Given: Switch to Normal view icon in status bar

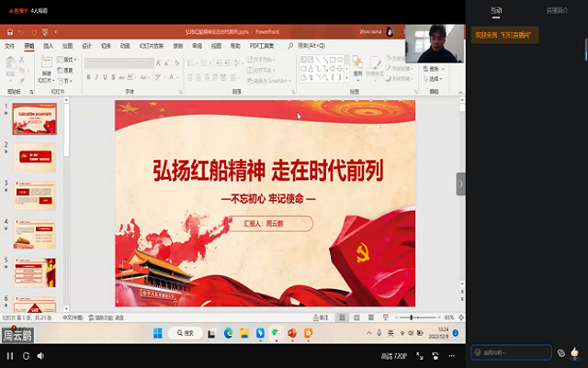Looking at the screenshot, I should (x=342, y=317).
